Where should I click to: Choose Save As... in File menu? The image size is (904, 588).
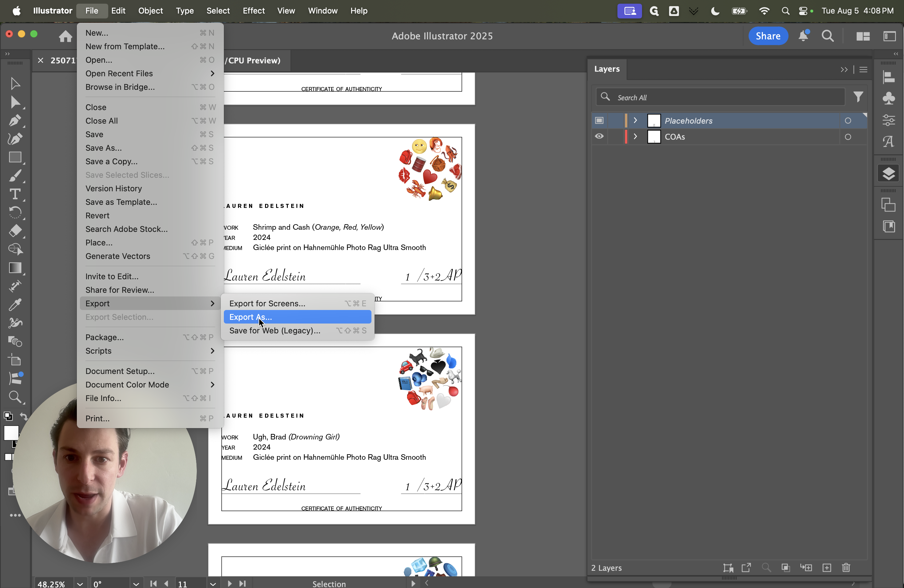[150, 148]
